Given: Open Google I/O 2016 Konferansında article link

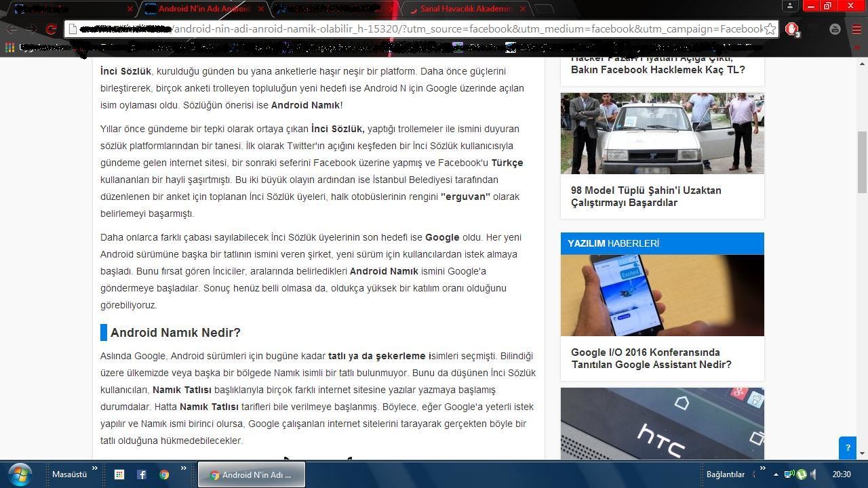Looking at the screenshot, I should click(651, 359).
